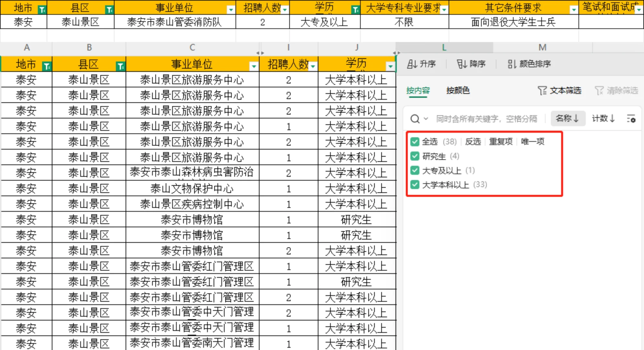Open the lower 事业单位 column filter dropdown
The height and width of the screenshot is (350, 644).
click(x=254, y=66)
